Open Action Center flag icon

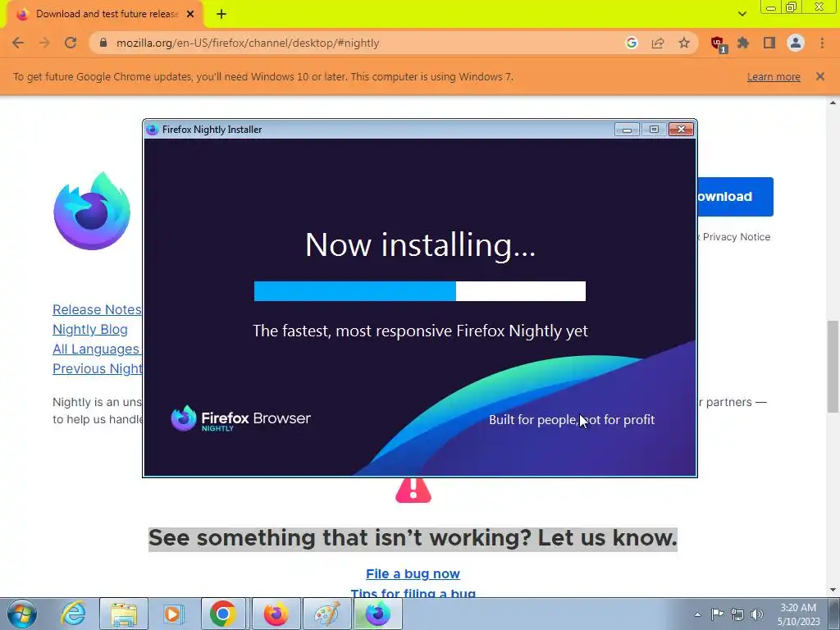[717, 614]
